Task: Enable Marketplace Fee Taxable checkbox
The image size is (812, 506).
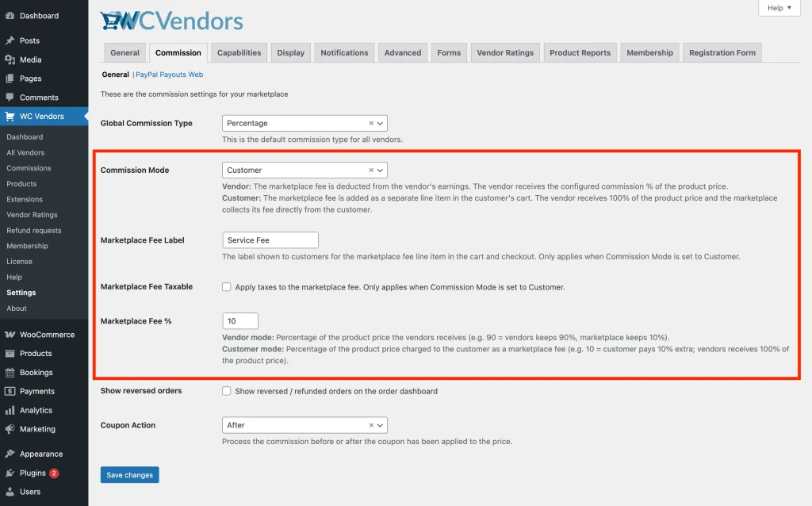Action: pyautogui.click(x=226, y=287)
